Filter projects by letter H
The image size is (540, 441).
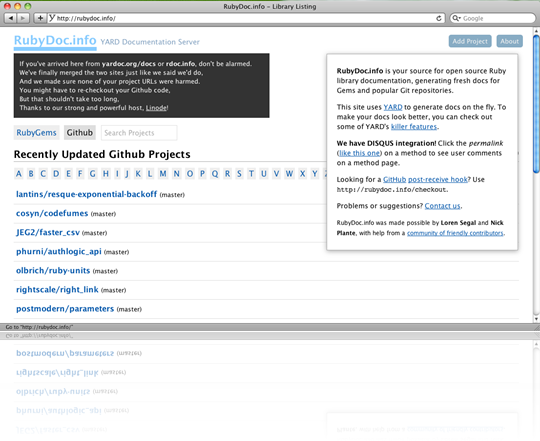click(106, 174)
